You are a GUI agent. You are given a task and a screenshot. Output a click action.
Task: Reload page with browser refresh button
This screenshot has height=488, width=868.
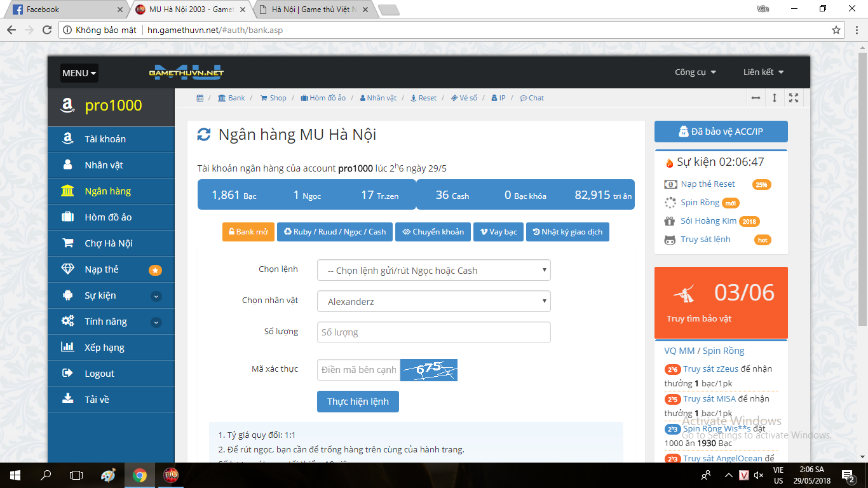(x=47, y=30)
